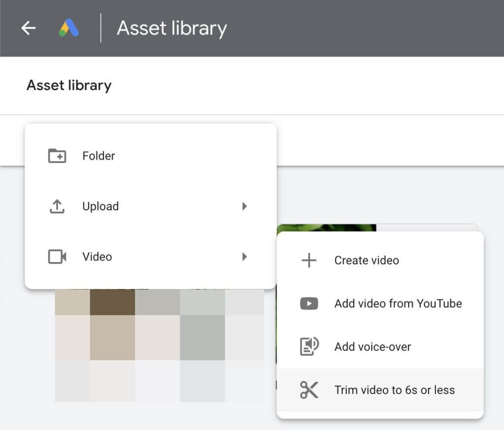Click the scissors icon for trimming video

pyautogui.click(x=309, y=390)
